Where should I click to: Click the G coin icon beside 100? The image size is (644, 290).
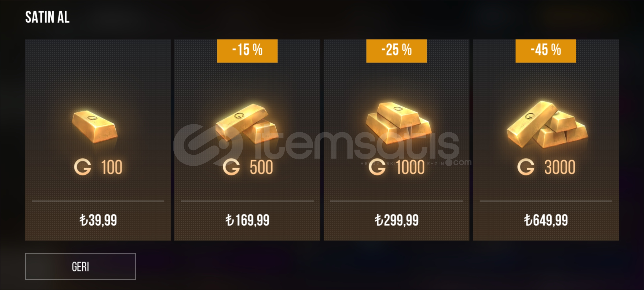(83, 167)
